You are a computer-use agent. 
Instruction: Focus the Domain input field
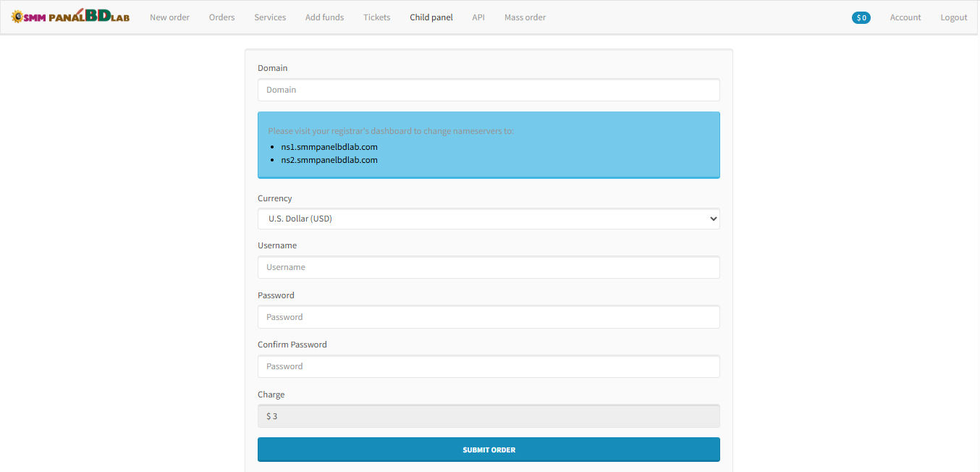pyautogui.click(x=489, y=90)
